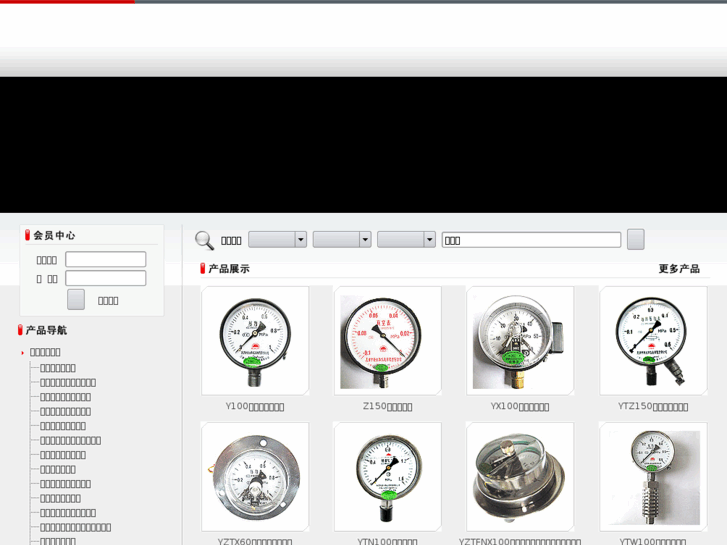
Task: Open the YX100 electric contact gauge thumbnail
Action: (x=520, y=341)
